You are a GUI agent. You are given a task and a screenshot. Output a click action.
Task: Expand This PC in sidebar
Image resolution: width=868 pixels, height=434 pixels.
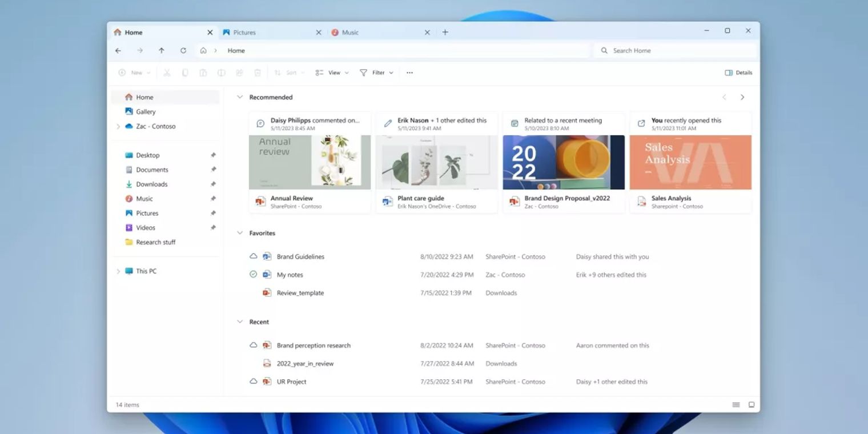click(x=118, y=271)
